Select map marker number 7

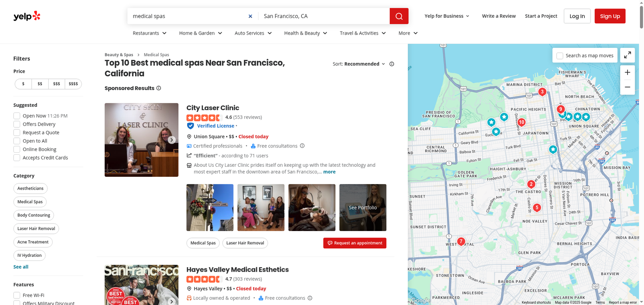coord(461,242)
